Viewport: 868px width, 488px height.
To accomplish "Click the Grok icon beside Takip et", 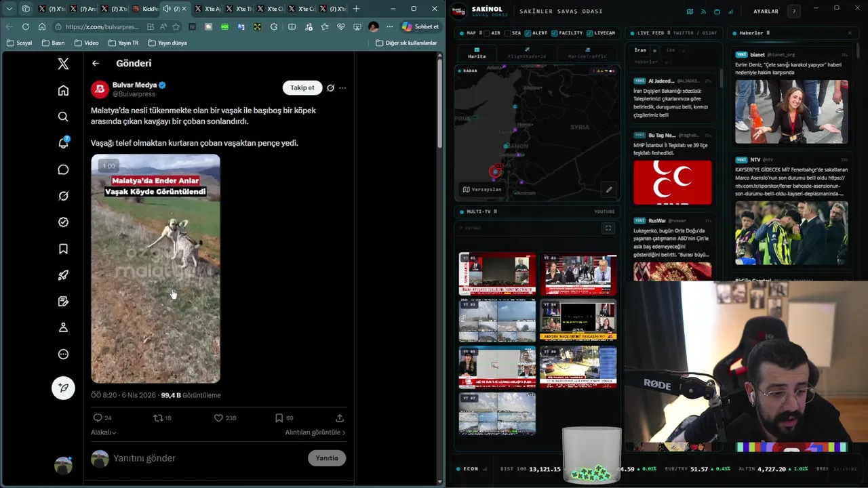I will click(330, 87).
